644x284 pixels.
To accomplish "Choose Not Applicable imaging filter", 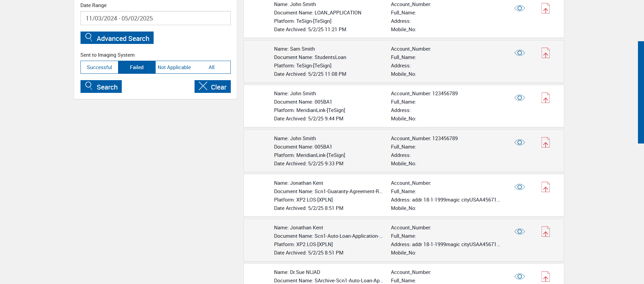I will [x=174, y=67].
